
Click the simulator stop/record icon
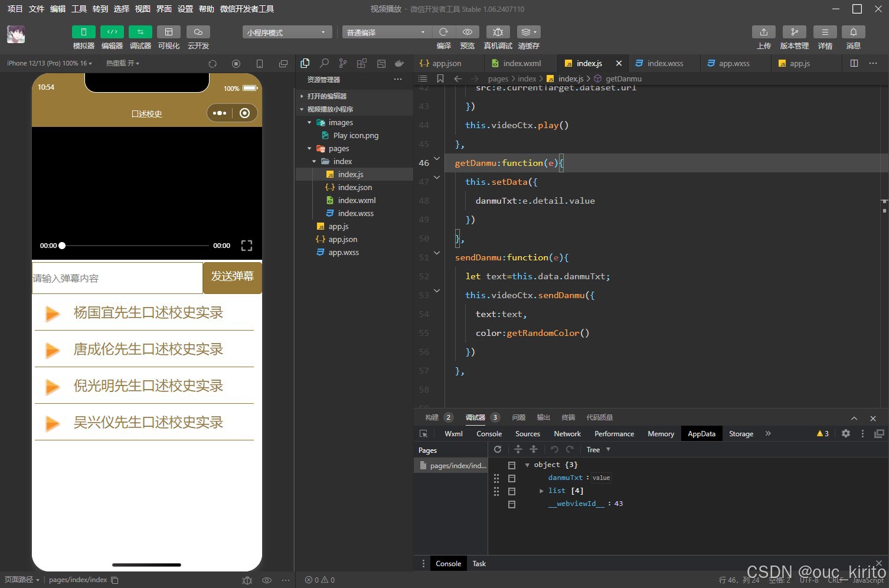pyautogui.click(x=236, y=64)
